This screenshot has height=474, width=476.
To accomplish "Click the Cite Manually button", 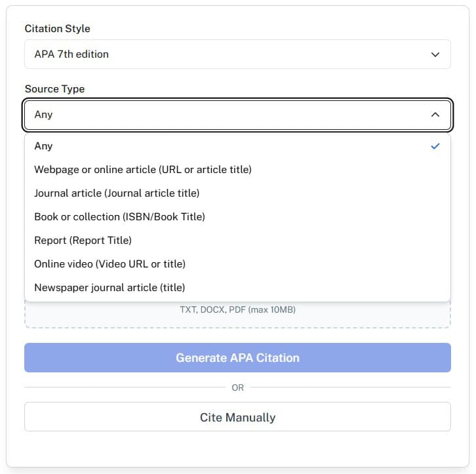I will (x=237, y=418).
